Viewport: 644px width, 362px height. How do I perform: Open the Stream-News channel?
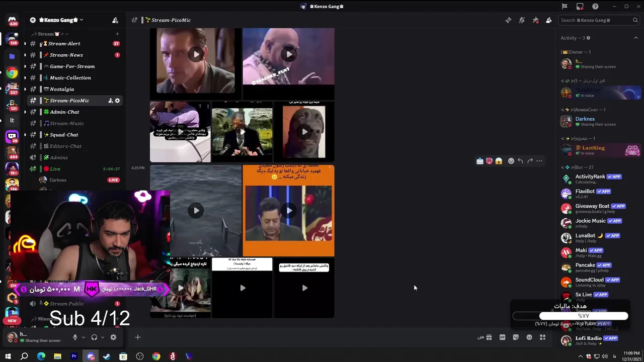click(74, 55)
